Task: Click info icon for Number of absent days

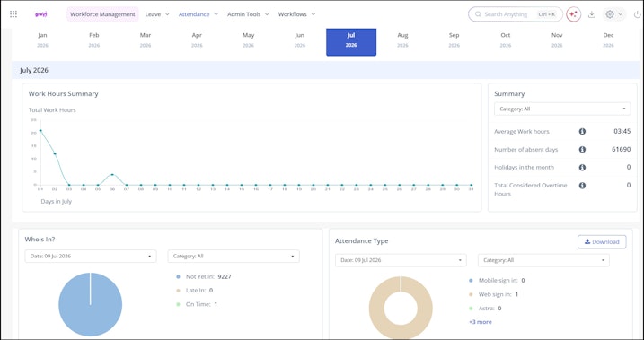Action: tap(582, 149)
